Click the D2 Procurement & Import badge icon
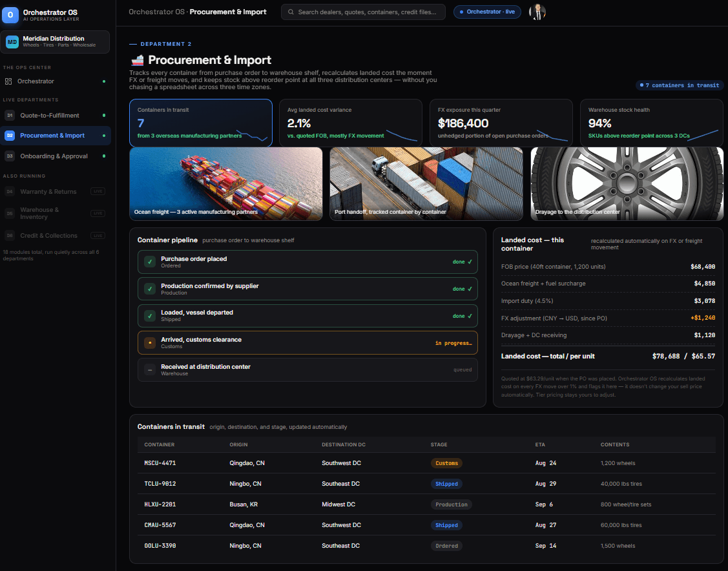The height and width of the screenshot is (571, 728). click(x=10, y=136)
